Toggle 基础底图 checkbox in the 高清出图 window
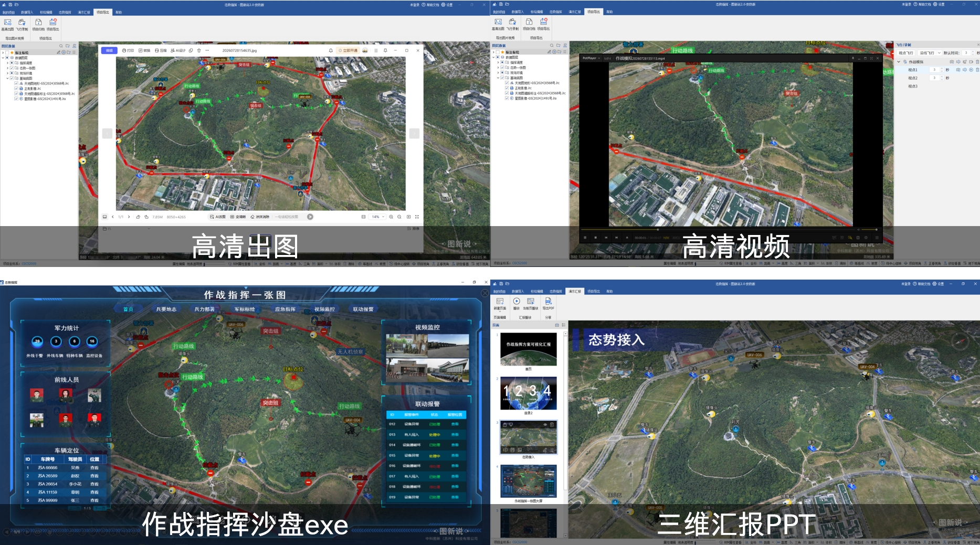The height and width of the screenshot is (545, 980). pyautogui.click(x=12, y=78)
